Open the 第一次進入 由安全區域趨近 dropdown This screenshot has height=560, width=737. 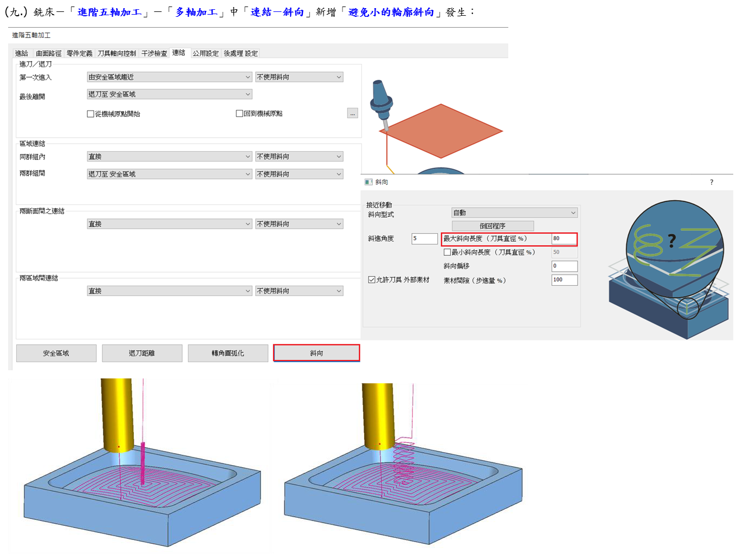(169, 78)
